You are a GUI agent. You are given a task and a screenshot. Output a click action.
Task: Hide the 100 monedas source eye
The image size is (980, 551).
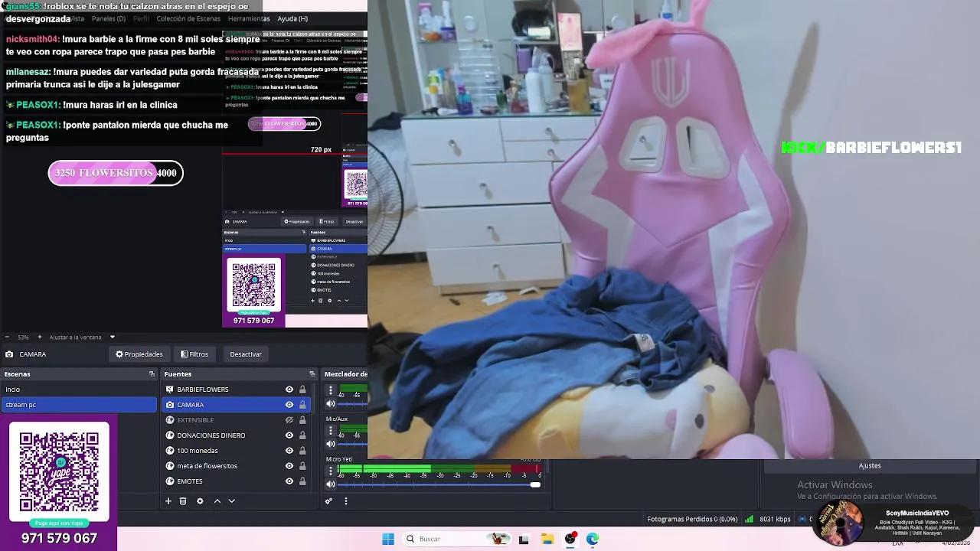pos(289,451)
